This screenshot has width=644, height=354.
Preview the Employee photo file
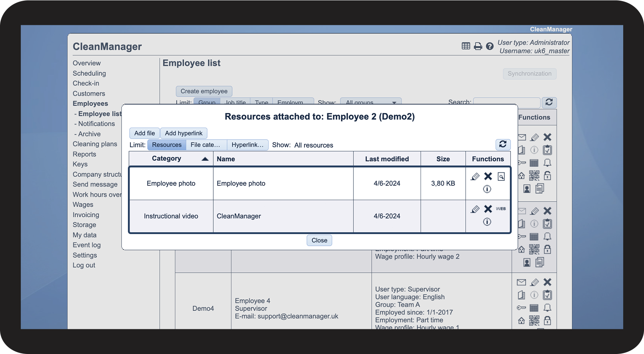pyautogui.click(x=501, y=177)
